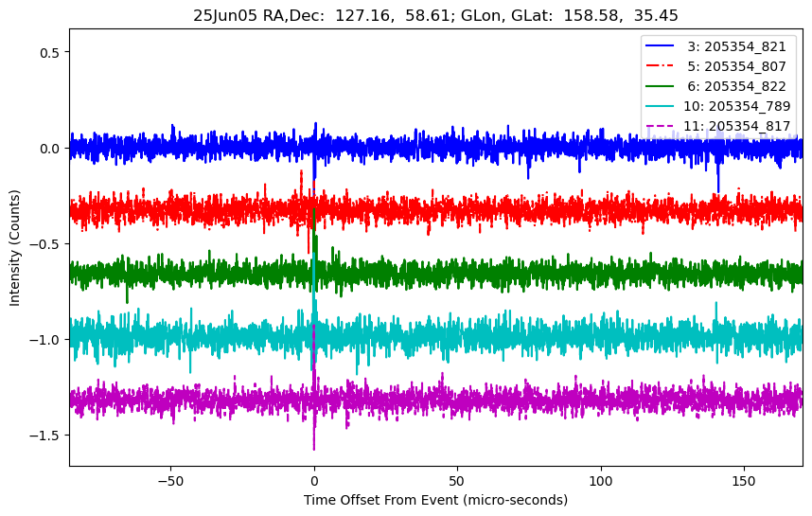The width and height of the screenshot is (812, 516).
Task: Click the green trace's dip near −65 µs
Action: 127,295
